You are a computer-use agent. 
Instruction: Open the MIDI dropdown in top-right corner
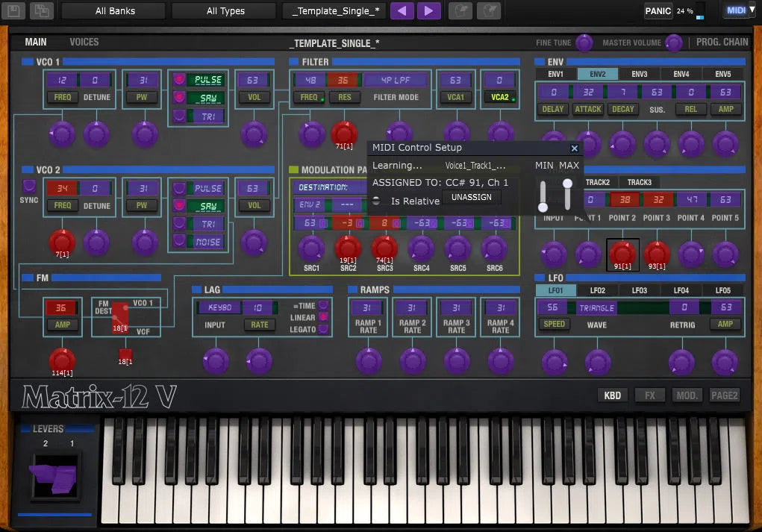point(738,10)
